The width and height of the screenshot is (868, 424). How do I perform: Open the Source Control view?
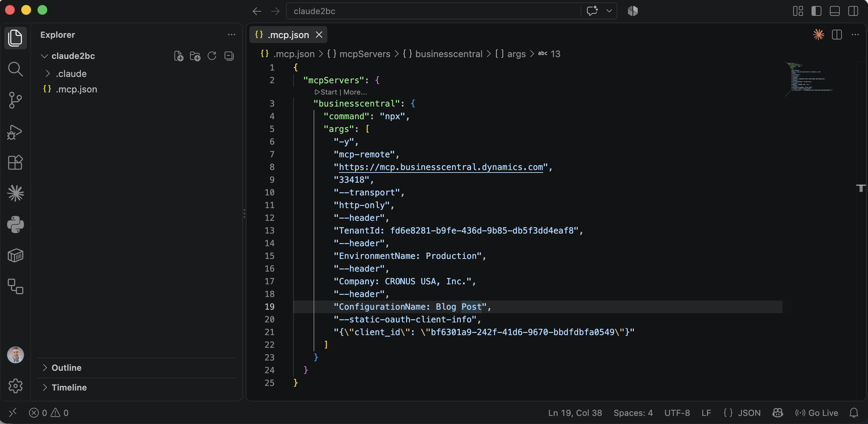pos(15,100)
